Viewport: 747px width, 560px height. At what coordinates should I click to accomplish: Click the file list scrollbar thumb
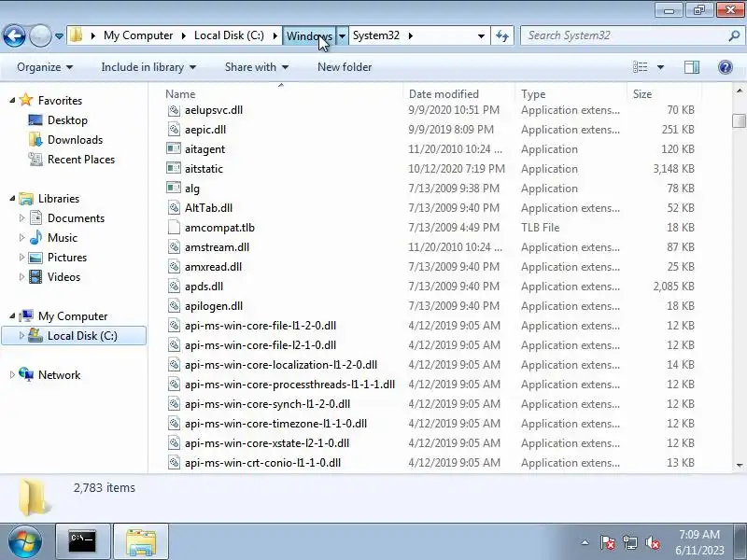point(739,121)
